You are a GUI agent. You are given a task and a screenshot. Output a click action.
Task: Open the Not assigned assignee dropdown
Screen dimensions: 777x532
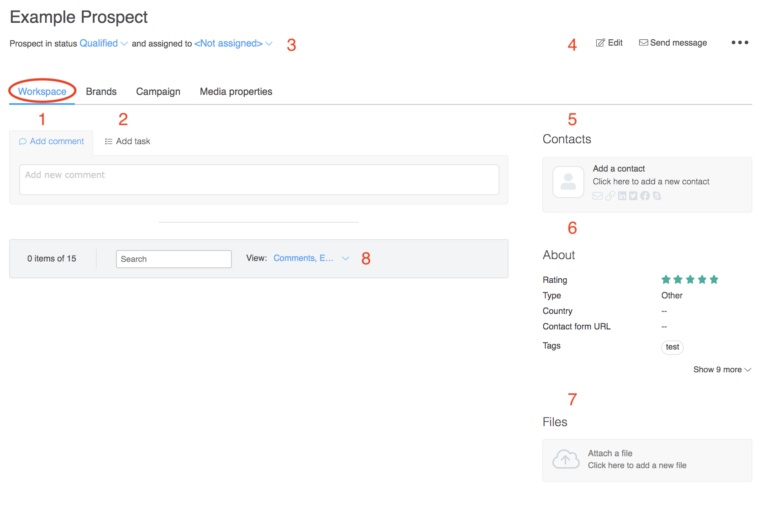point(233,43)
